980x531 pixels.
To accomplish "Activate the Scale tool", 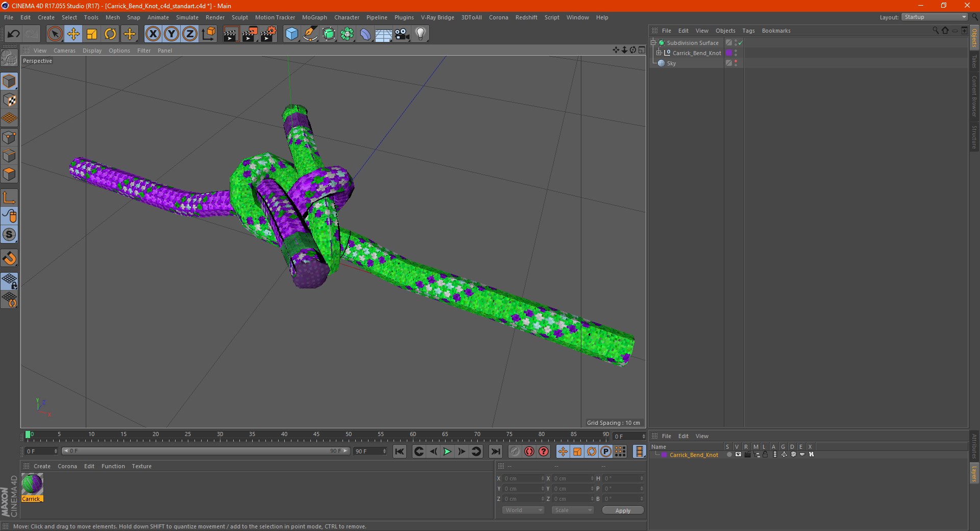I will [x=92, y=34].
